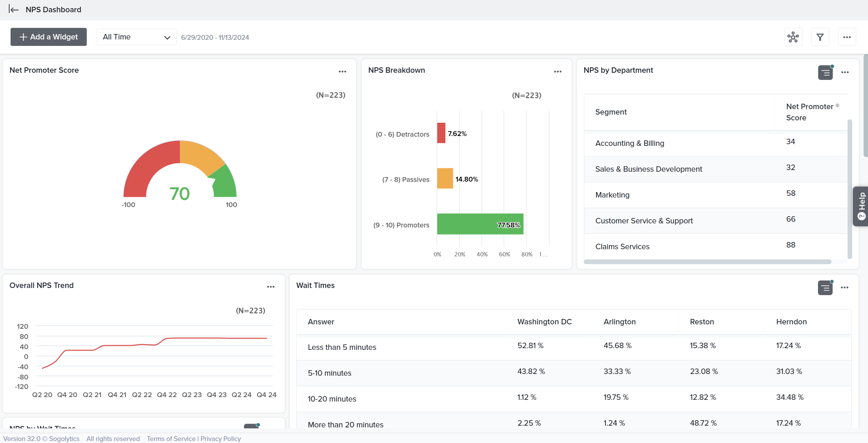Open the dashboard-level more options menu
Screen dimensions: 868x443
tap(847, 37)
